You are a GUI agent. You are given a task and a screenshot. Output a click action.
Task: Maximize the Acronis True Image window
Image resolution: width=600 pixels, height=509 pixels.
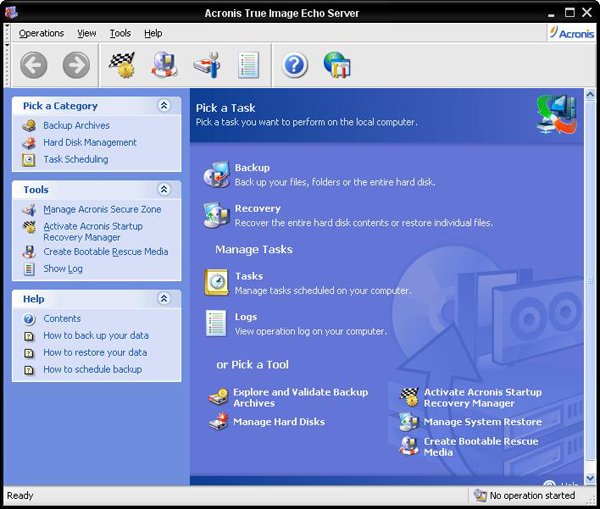[x=570, y=13]
